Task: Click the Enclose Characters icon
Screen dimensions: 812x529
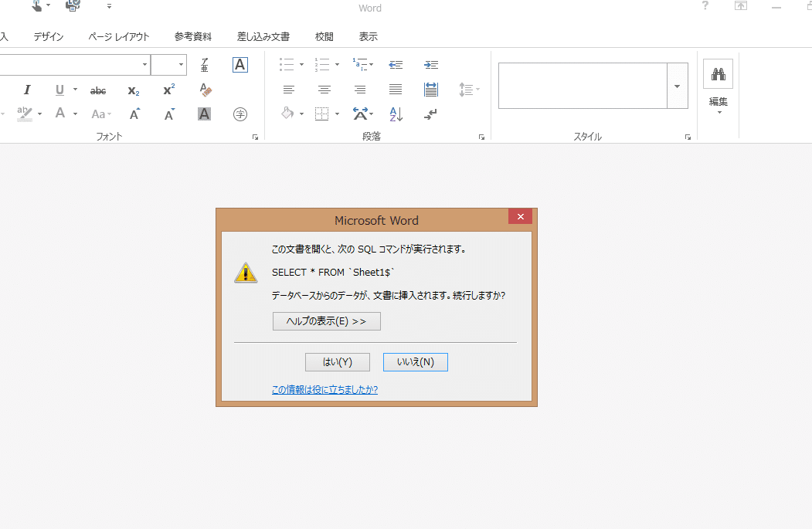Action: coord(240,114)
